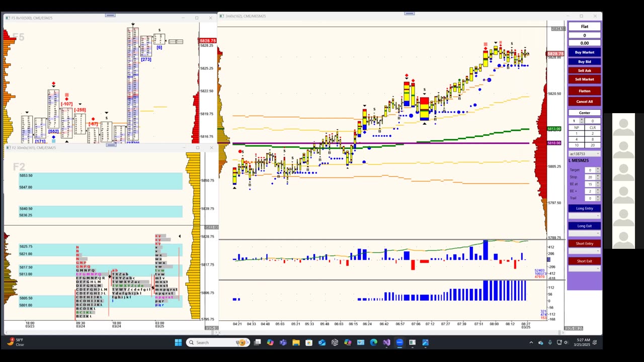This screenshot has width=644, height=362.
Task: Launch Copilot from the taskbar
Action: [270, 342]
